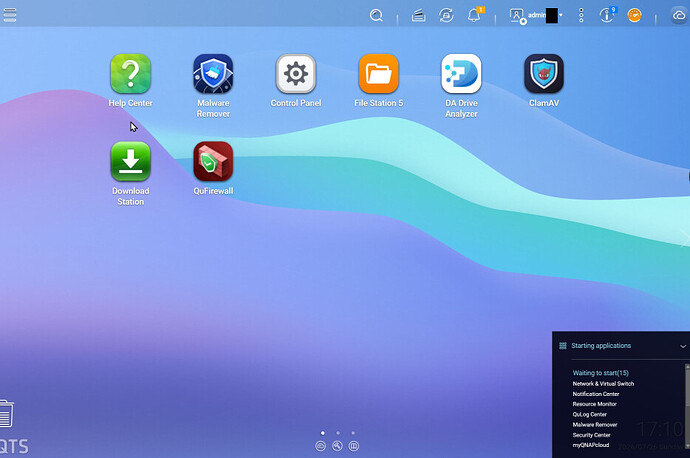This screenshot has height=458, width=690.
Task: Collapse the Starting applications panel chevron
Action: pyautogui.click(x=683, y=346)
